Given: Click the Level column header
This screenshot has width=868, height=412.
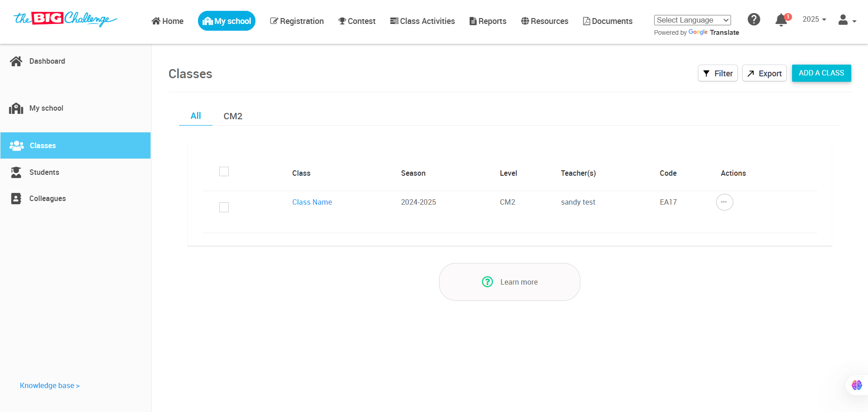Looking at the screenshot, I should pyautogui.click(x=509, y=173).
